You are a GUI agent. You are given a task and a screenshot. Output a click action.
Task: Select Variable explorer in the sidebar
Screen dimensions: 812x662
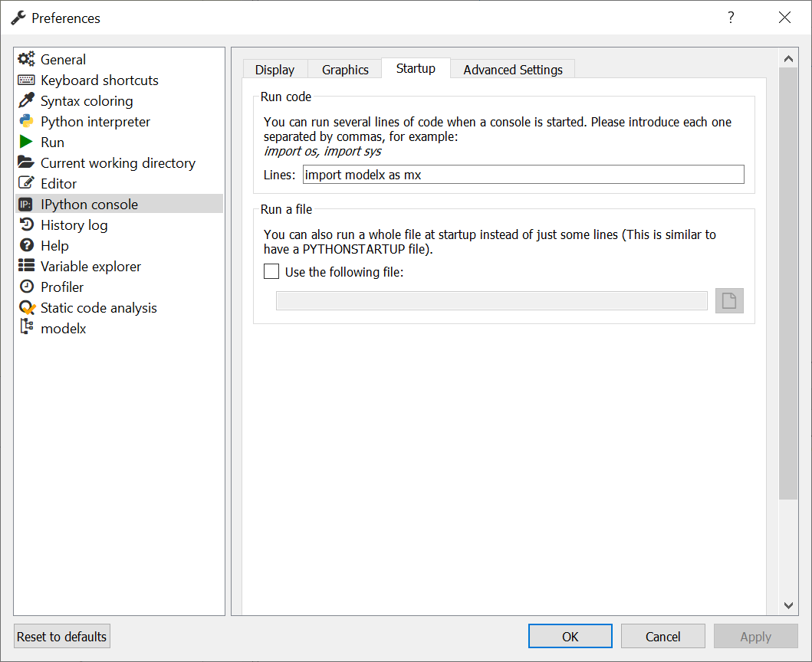(x=90, y=266)
